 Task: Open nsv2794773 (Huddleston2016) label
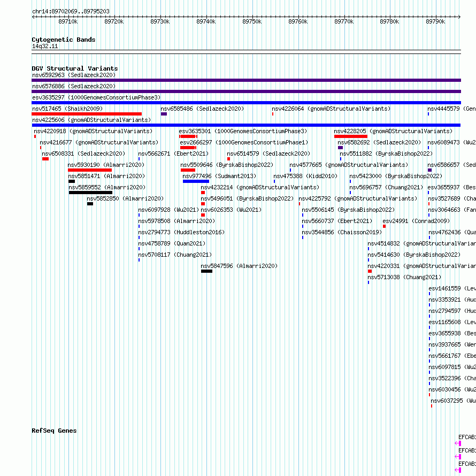pos(181,232)
